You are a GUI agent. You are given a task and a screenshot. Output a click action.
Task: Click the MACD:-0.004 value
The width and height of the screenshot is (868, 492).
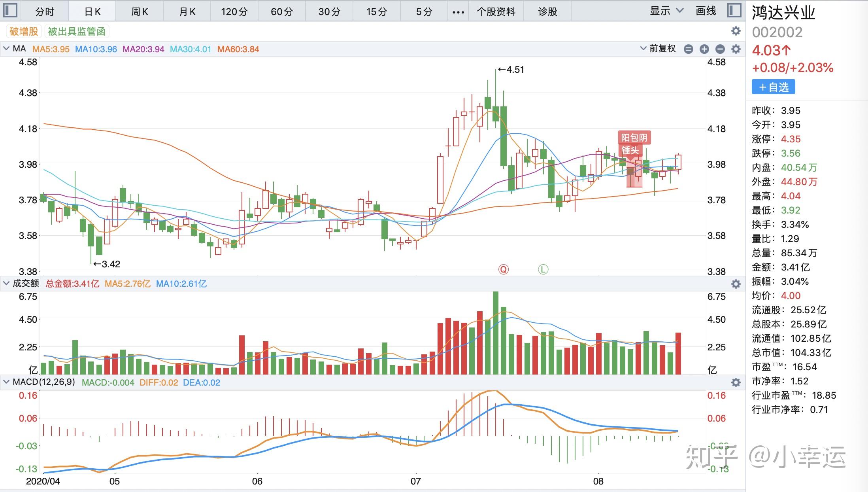coord(108,382)
